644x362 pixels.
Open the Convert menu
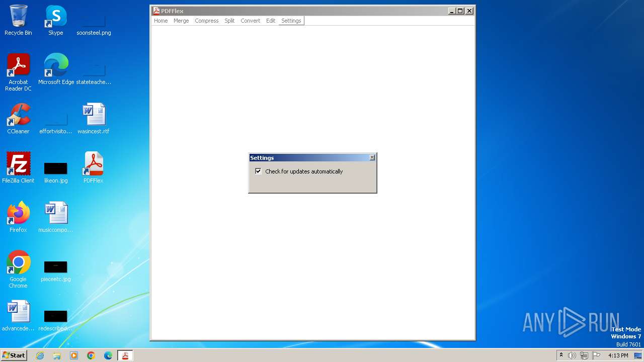tap(251, 21)
